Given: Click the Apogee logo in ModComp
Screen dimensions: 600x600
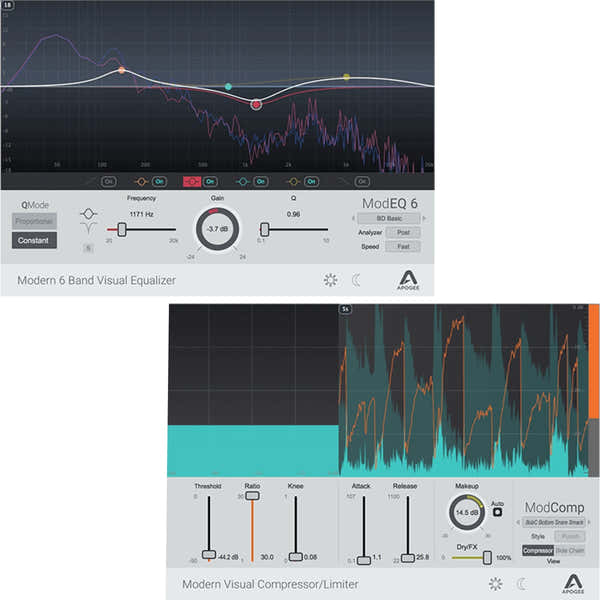Looking at the screenshot, I should pos(573,584).
